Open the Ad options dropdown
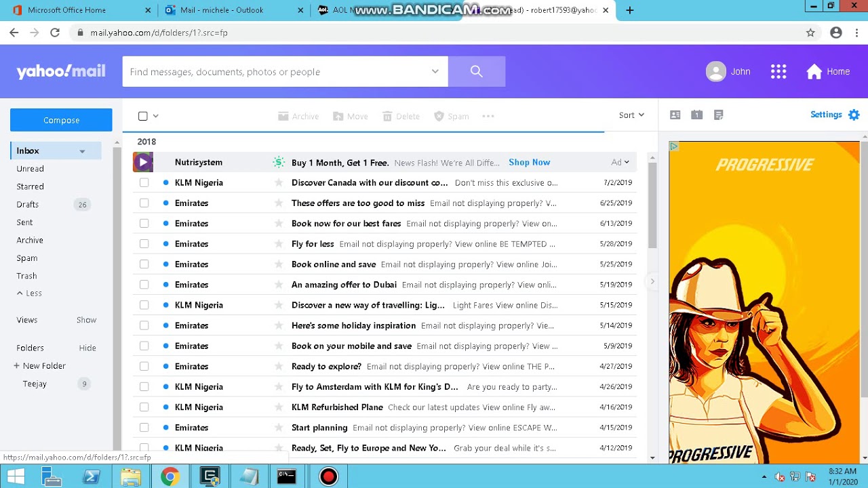Screen dimensions: 868x488 click(620, 162)
